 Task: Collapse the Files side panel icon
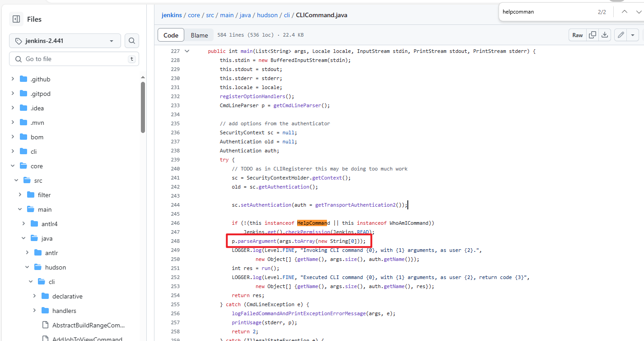pyautogui.click(x=16, y=19)
